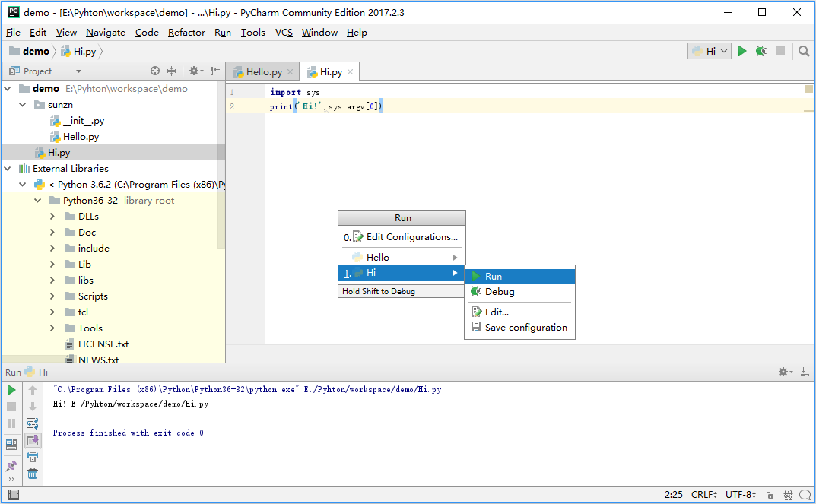
Task: Click editor error stripe yellow indicator
Action: [x=808, y=90]
